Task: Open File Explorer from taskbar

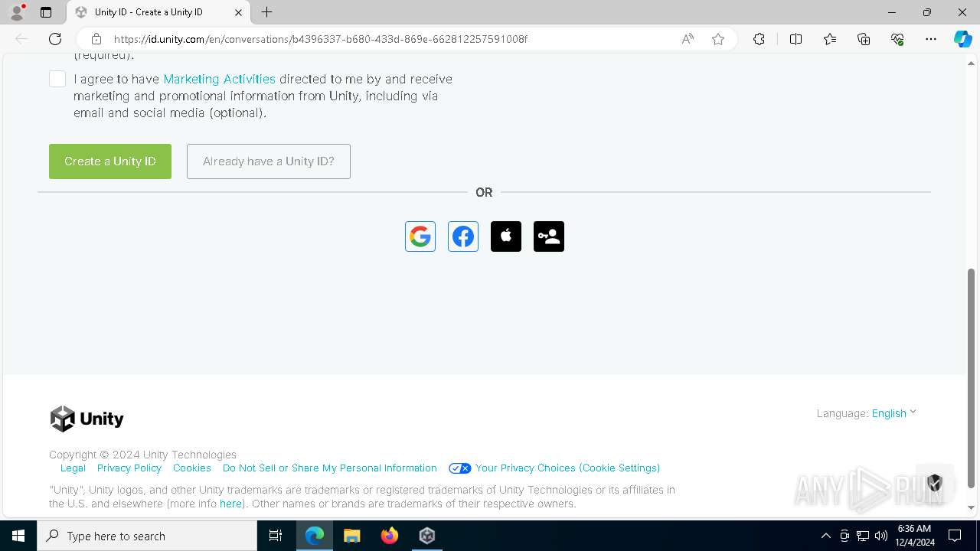Action: [x=352, y=536]
